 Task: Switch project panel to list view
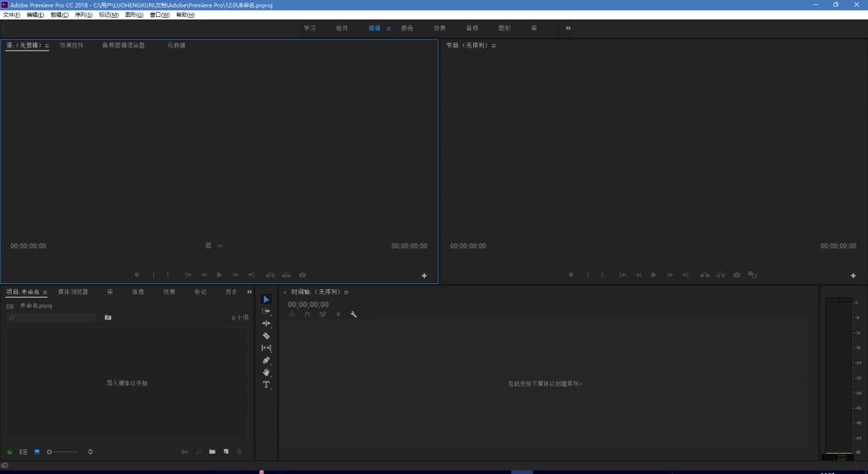(x=24, y=452)
